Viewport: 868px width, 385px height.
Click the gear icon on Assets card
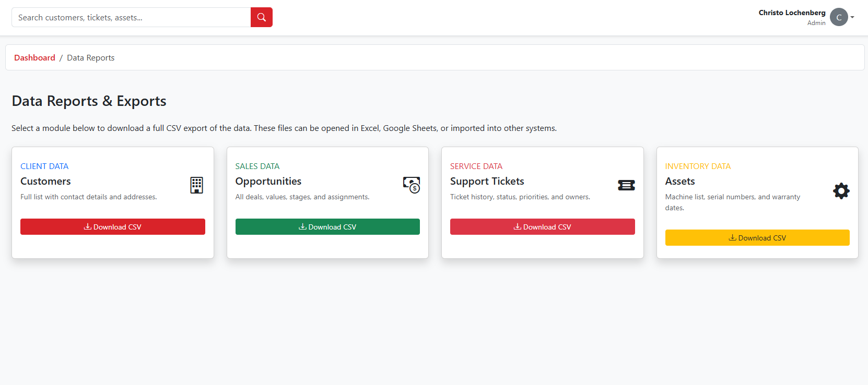[x=841, y=191]
